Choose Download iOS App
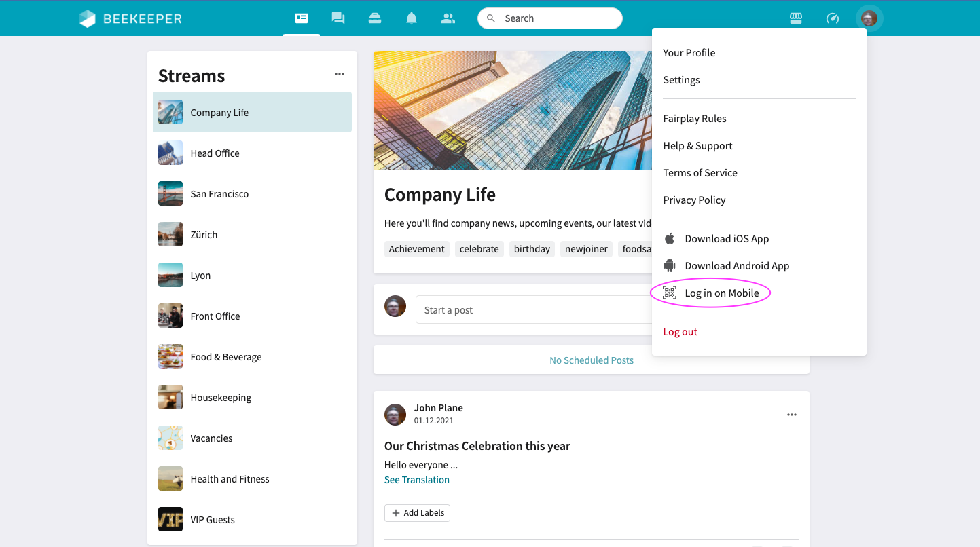Image resolution: width=980 pixels, height=547 pixels. (727, 239)
